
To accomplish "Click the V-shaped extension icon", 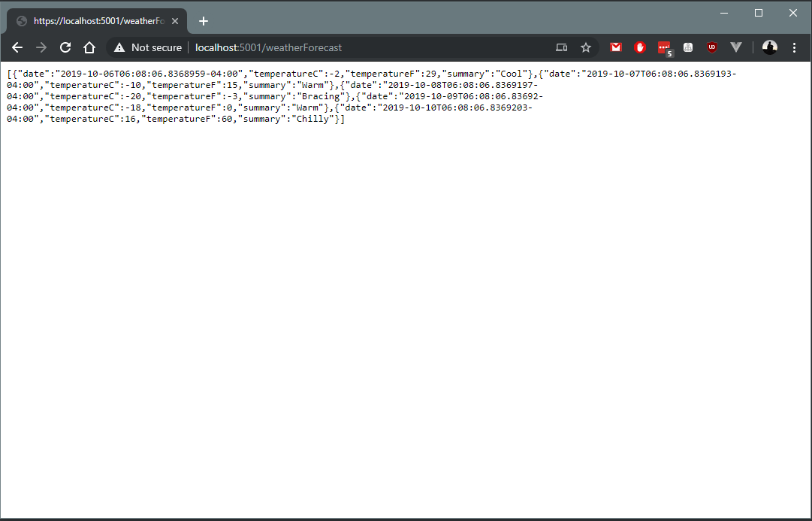I will click(x=735, y=47).
